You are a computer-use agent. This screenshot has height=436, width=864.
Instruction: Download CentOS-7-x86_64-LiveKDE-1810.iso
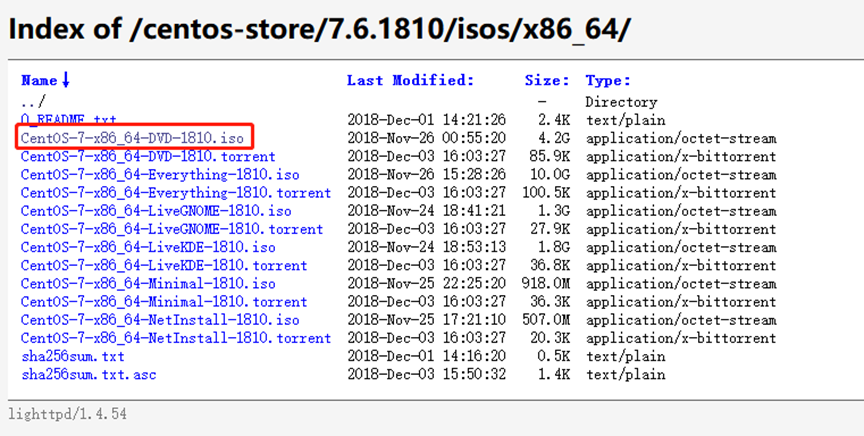pyautogui.click(x=148, y=247)
